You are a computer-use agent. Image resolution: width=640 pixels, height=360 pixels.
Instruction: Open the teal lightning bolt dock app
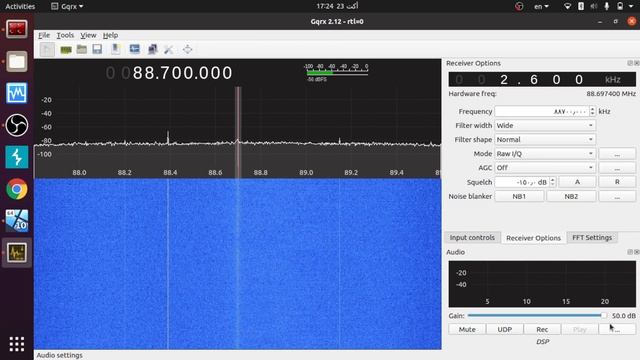pyautogui.click(x=17, y=157)
